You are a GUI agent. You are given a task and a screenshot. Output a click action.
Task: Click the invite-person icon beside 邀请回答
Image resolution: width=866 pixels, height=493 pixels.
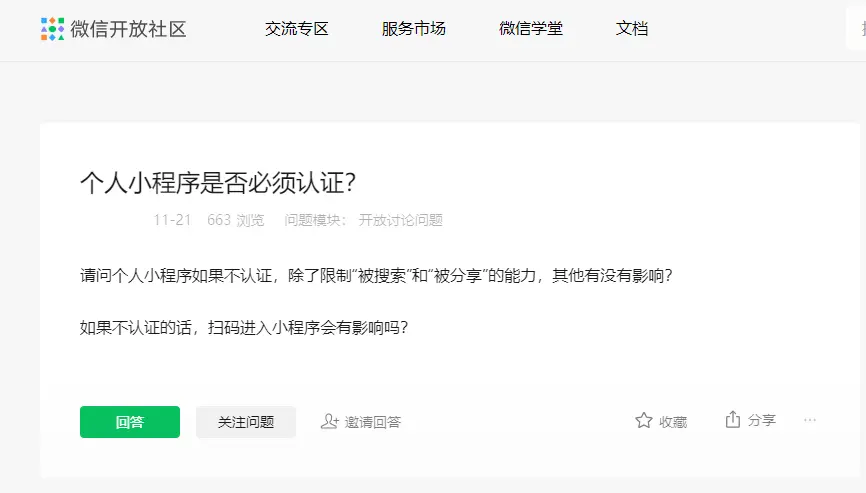[x=329, y=422]
